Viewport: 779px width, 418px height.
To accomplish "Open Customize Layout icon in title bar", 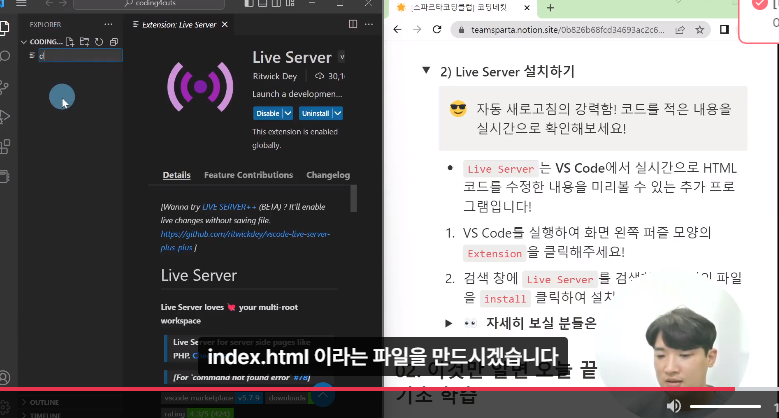I will [x=290, y=3].
